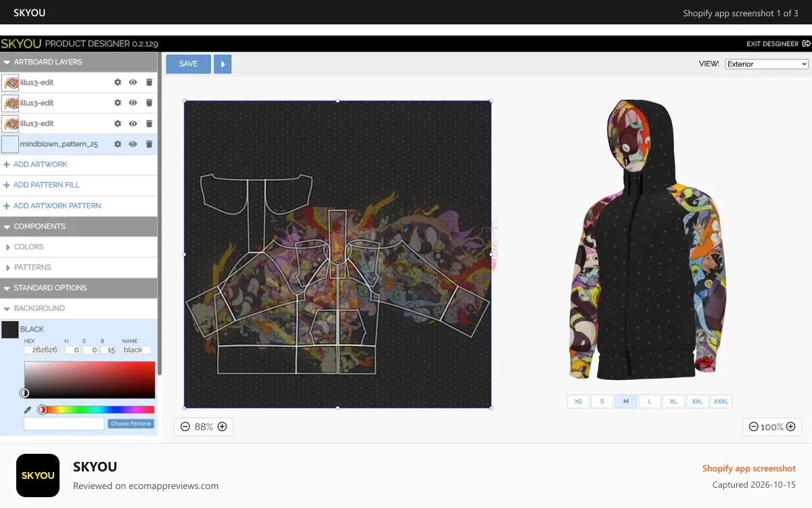Collapse the Standard Options section

pyautogui.click(x=78, y=288)
